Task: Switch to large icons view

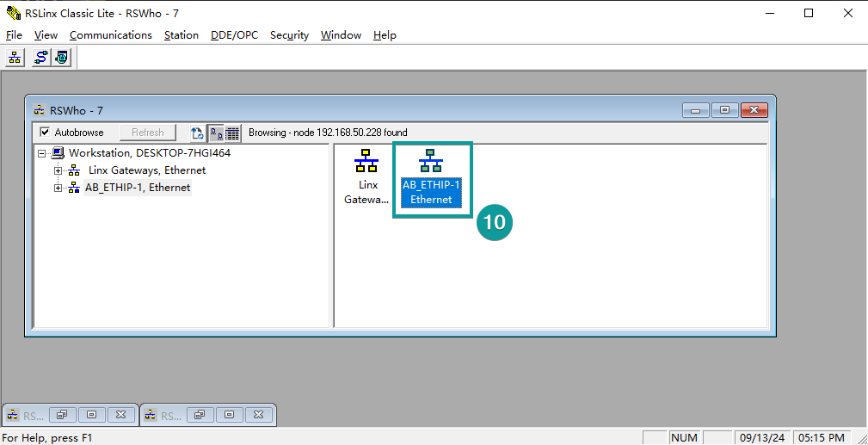Action: 216,133
